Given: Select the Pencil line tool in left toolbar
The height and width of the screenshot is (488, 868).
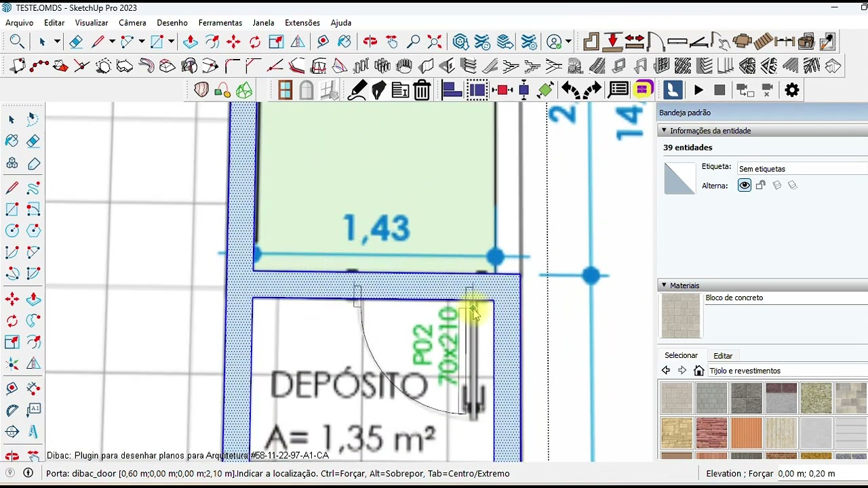Looking at the screenshot, I should [x=12, y=187].
